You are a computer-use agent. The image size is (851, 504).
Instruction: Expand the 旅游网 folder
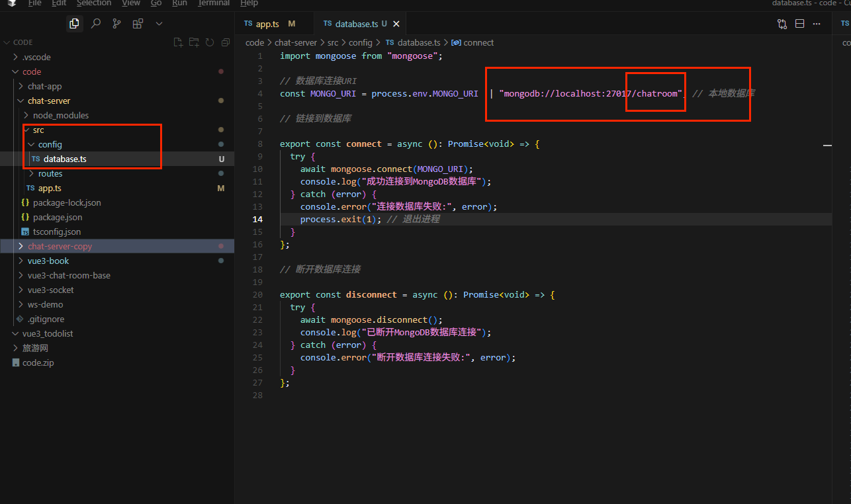point(35,348)
